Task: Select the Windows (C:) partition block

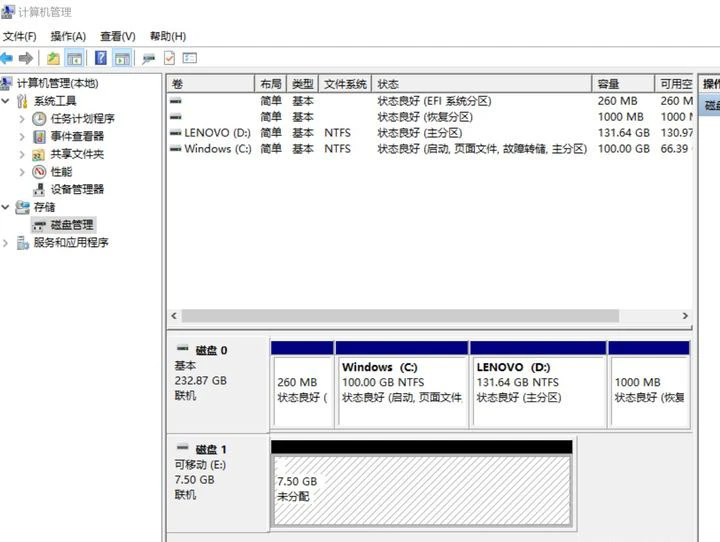Action: tap(402, 384)
